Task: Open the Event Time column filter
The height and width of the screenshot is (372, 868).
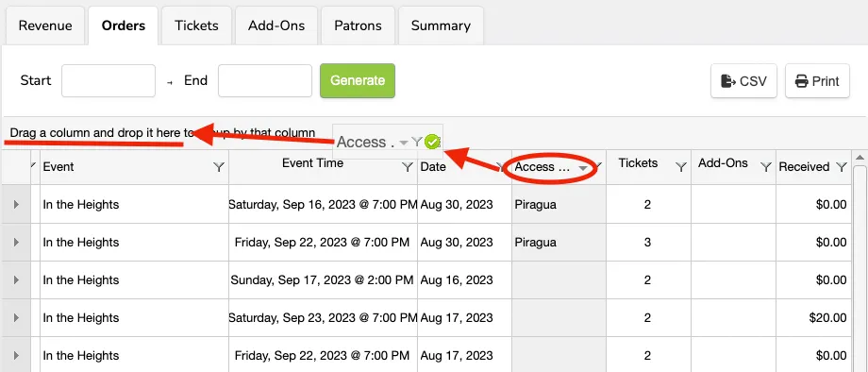Action: [x=408, y=167]
